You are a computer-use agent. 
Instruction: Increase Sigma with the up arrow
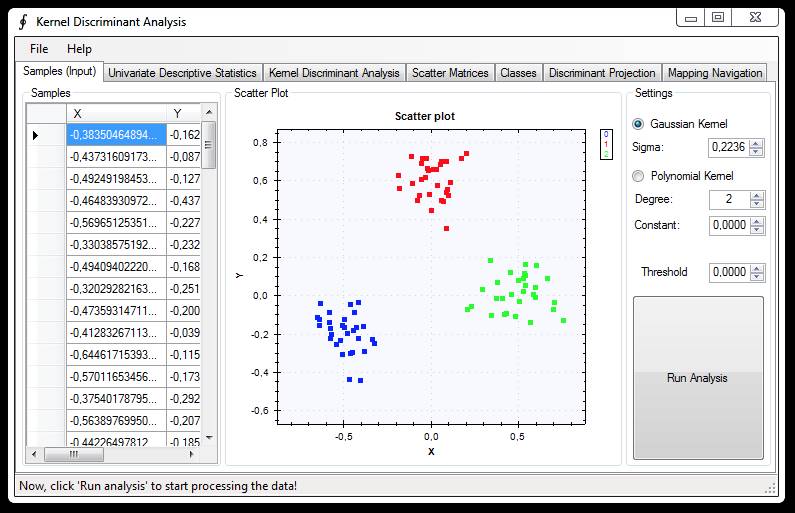pyautogui.click(x=756, y=143)
